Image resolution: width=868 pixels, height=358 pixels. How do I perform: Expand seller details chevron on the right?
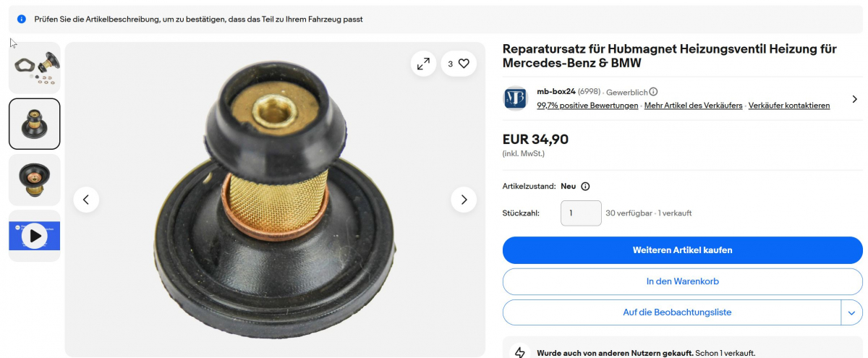(x=854, y=99)
